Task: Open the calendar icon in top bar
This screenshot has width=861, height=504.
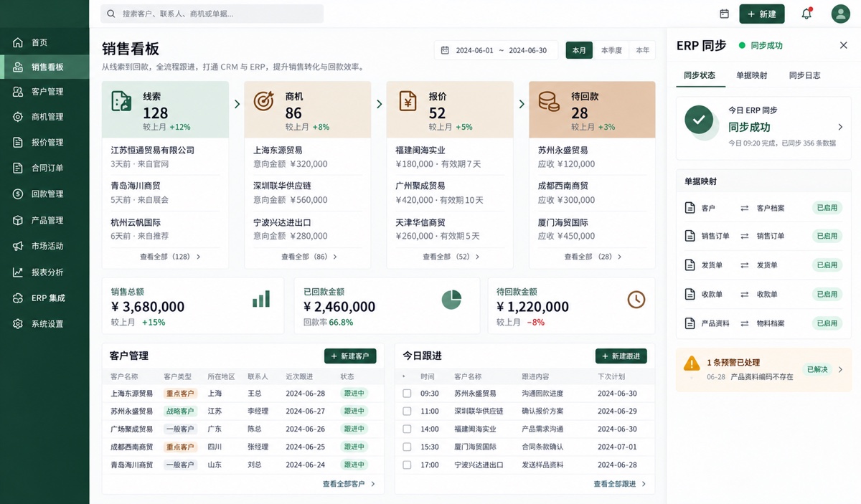Action: (724, 14)
